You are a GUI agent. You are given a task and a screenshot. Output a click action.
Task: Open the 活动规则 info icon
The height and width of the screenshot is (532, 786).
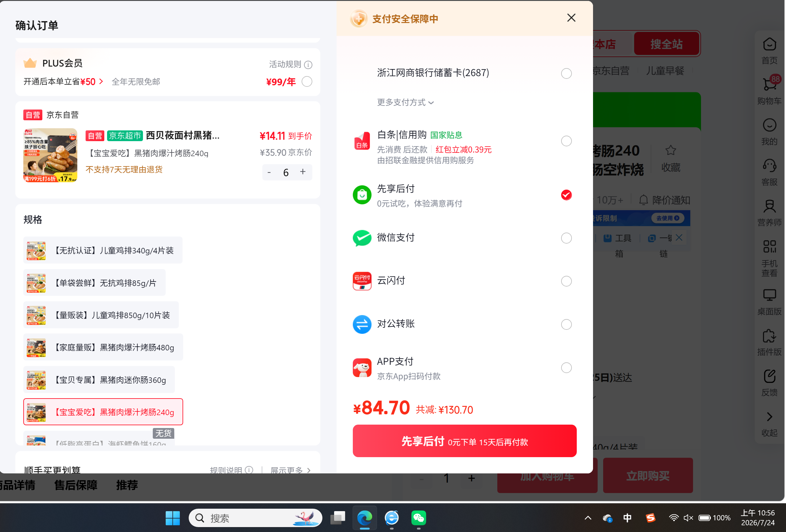tap(308, 65)
